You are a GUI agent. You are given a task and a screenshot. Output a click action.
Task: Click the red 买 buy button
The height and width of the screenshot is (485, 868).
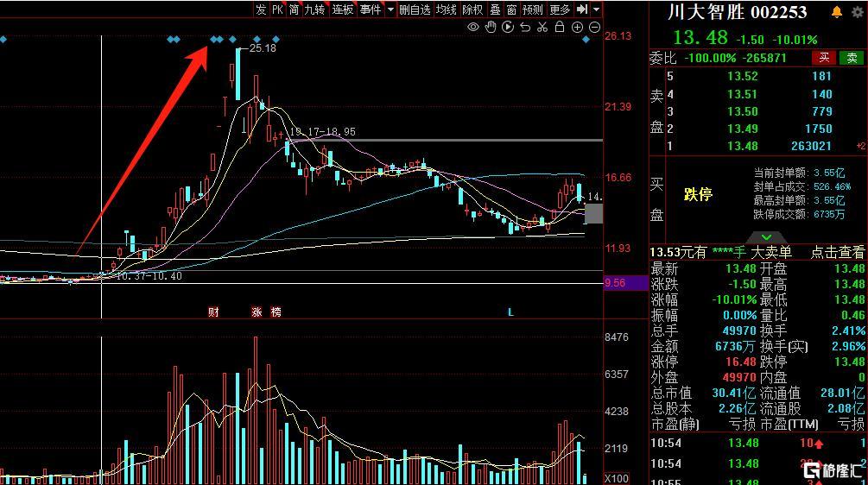824,58
